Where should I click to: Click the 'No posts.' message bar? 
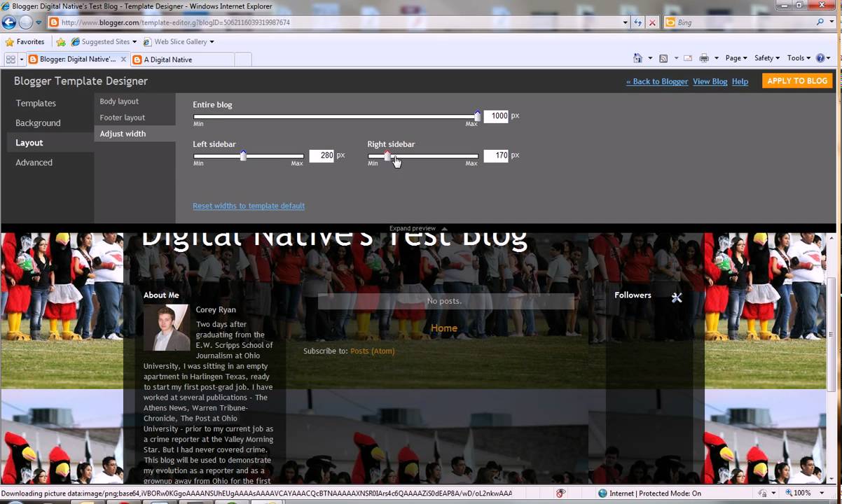click(446, 301)
